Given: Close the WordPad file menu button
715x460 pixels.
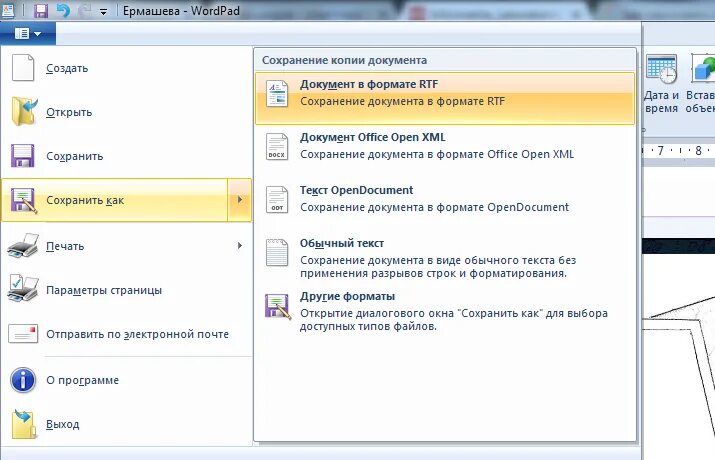Looking at the screenshot, I should pyautogui.click(x=28, y=34).
